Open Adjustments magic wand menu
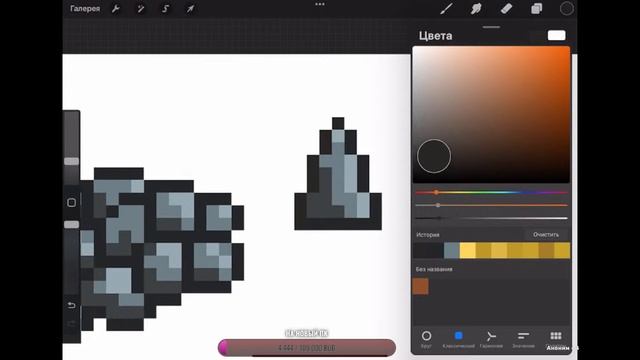Image resolution: width=640 pixels, height=360 pixels. point(140,9)
